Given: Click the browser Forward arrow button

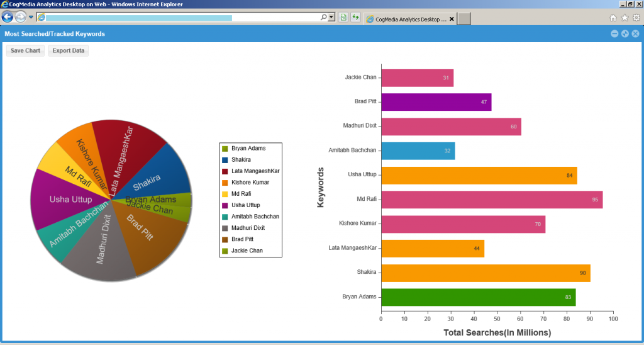Looking at the screenshot, I should pyautogui.click(x=21, y=17).
